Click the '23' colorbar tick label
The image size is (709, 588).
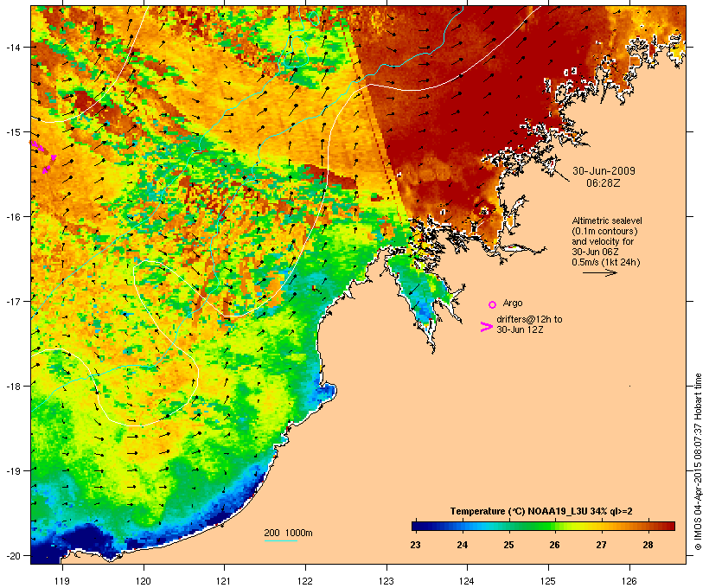pyautogui.click(x=415, y=545)
